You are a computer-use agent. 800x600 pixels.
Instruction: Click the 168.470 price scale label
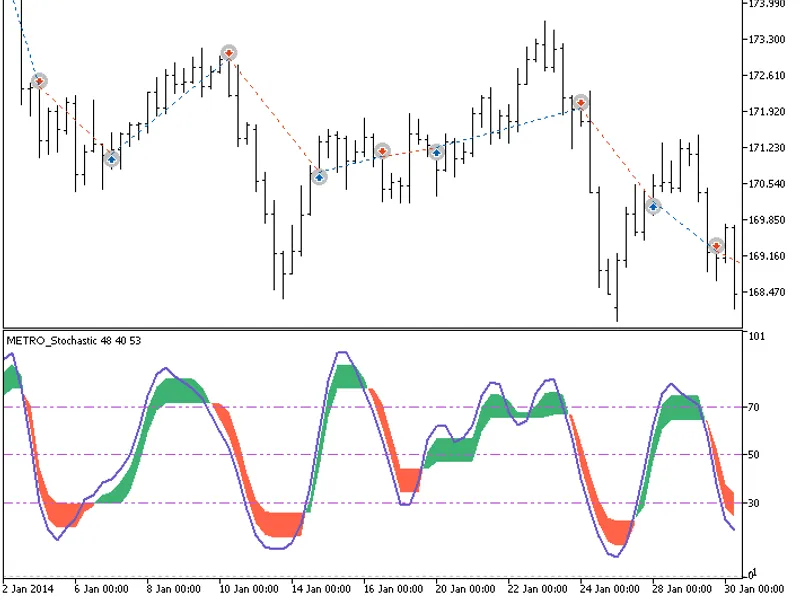click(x=766, y=292)
